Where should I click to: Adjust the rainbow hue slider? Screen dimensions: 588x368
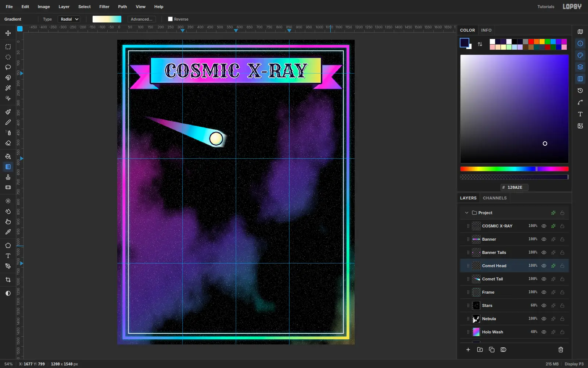514,169
